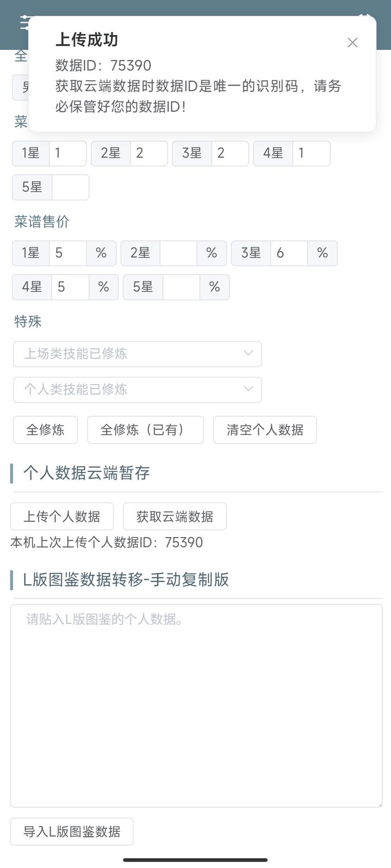Fetch cloud data with 获取云端数据
The height and width of the screenshot is (868, 391).
tap(174, 516)
